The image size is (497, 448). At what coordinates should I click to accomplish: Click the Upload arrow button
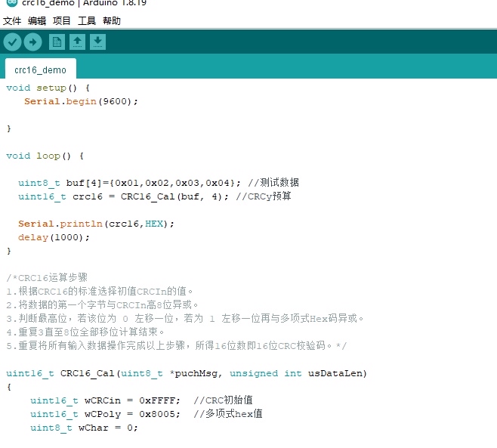[33, 42]
